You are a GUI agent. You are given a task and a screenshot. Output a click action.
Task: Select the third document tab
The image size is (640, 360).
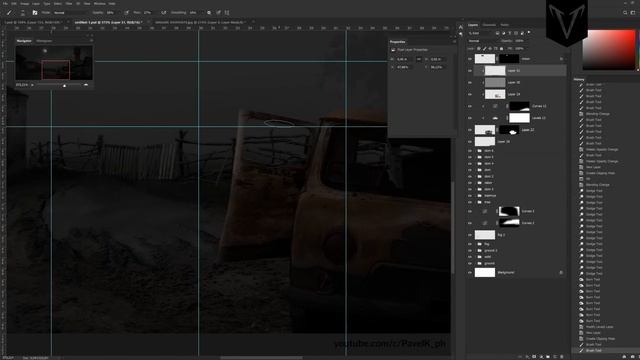200,22
